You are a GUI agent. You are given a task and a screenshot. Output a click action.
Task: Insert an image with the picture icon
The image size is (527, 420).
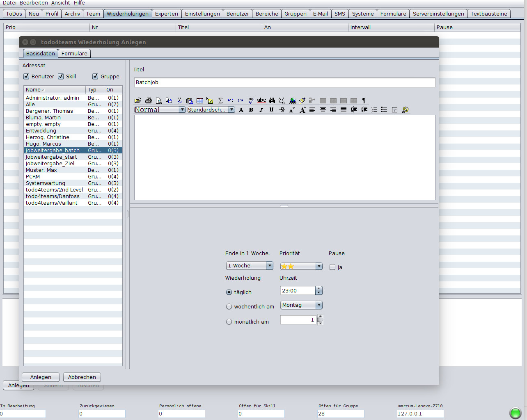click(x=210, y=100)
